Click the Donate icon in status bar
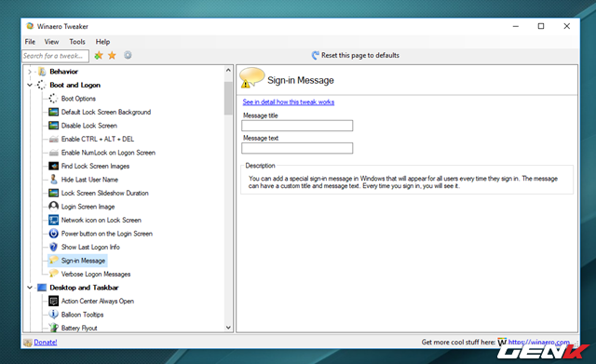This screenshot has height=364, width=596. (x=28, y=343)
